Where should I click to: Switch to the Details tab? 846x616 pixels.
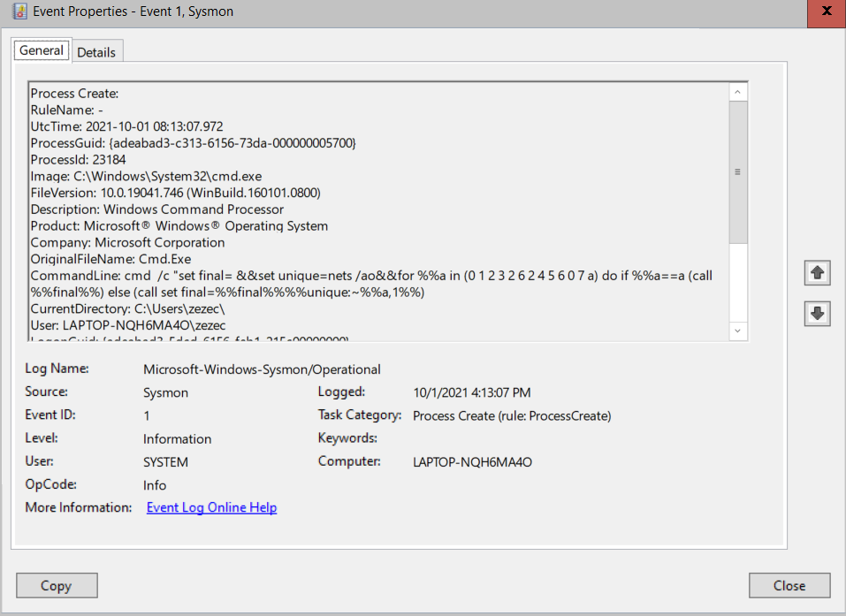coord(96,52)
